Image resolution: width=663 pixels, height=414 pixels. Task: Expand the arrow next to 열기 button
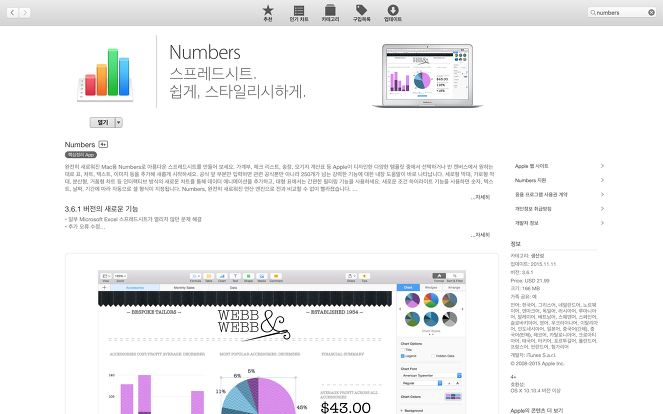119,122
